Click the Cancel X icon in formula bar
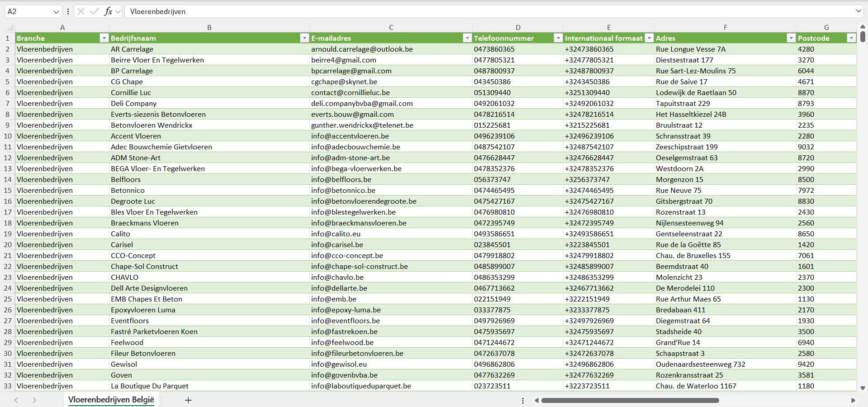Screen dimensions: 868x407 [x=81, y=11]
